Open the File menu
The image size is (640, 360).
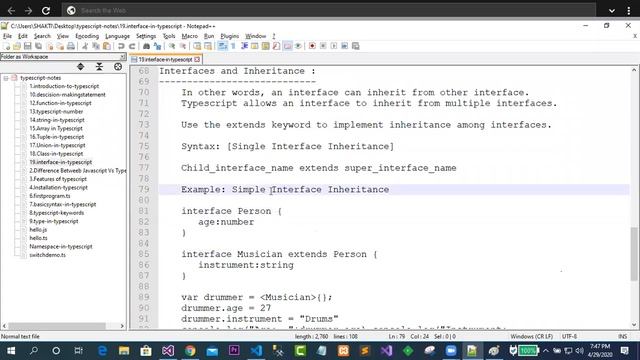(7, 36)
